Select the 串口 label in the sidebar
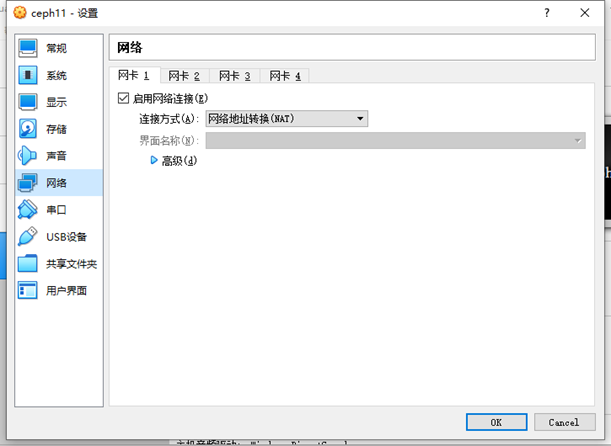Screen dimensions: 611x446 tap(57, 210)
